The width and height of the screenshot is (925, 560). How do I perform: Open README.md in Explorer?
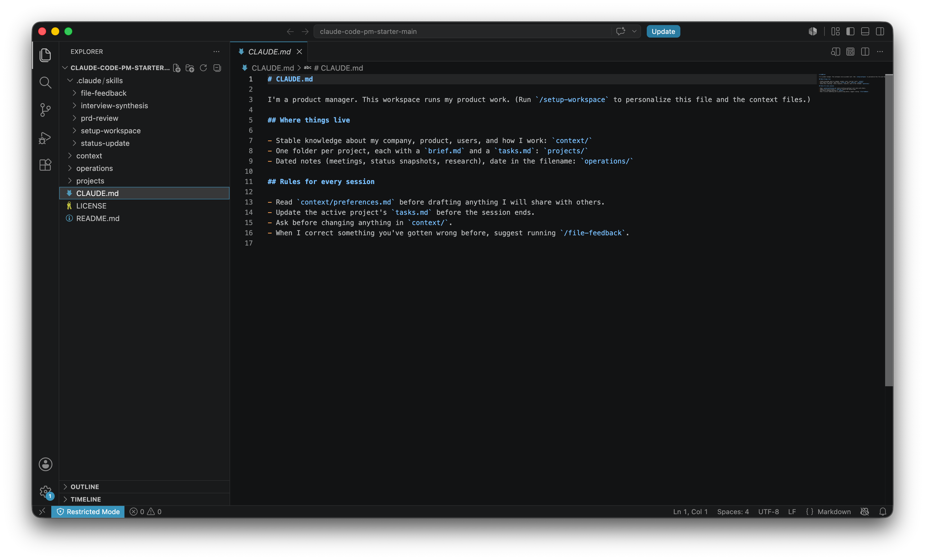145,218
